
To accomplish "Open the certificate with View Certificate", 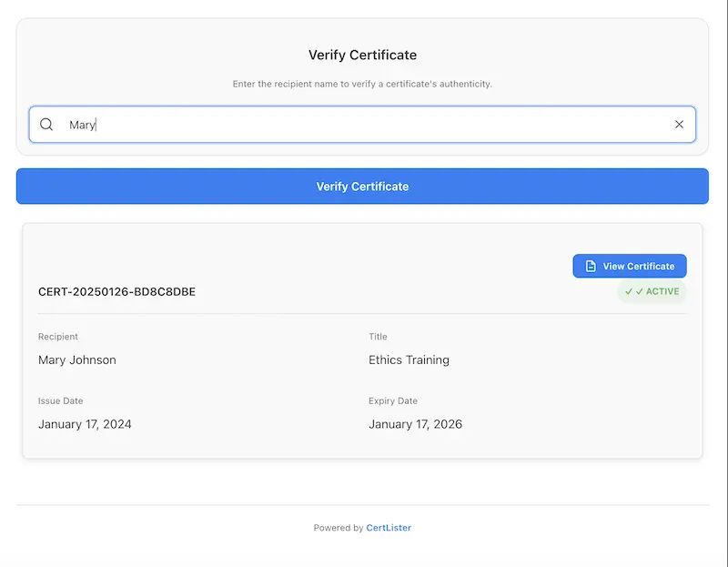I will point(630,266).
